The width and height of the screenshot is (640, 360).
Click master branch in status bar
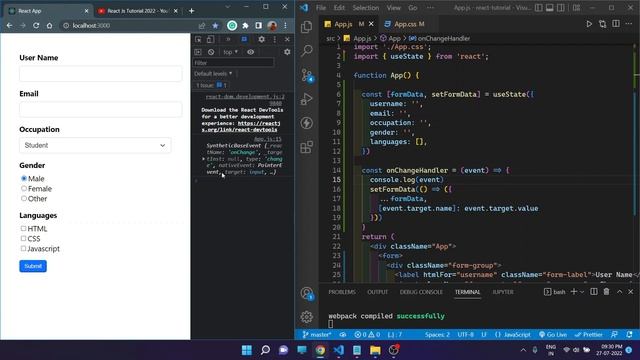click(317, 335)
